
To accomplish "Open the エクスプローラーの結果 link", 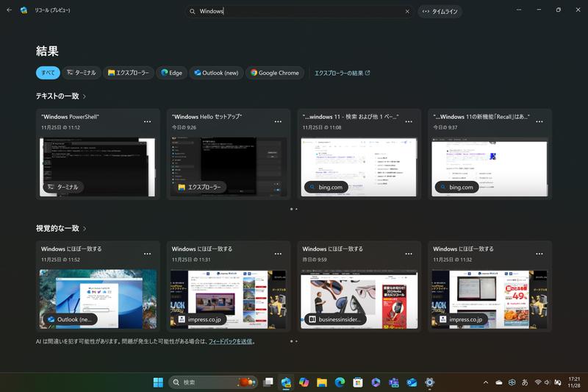I will (342, 73).
